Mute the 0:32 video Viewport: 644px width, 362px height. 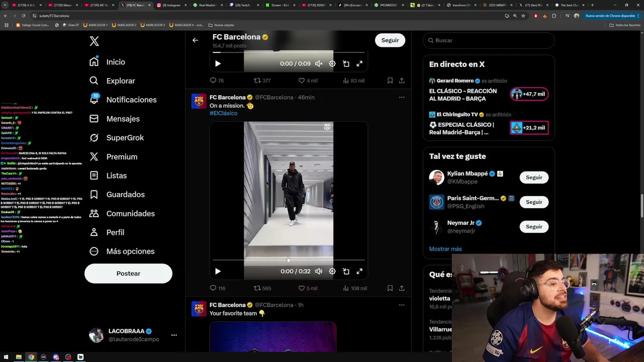318,271
